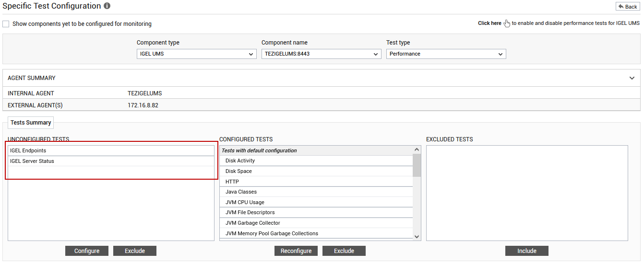Select the Tests Summary tab
644x264 pixels.
point(31,123)
